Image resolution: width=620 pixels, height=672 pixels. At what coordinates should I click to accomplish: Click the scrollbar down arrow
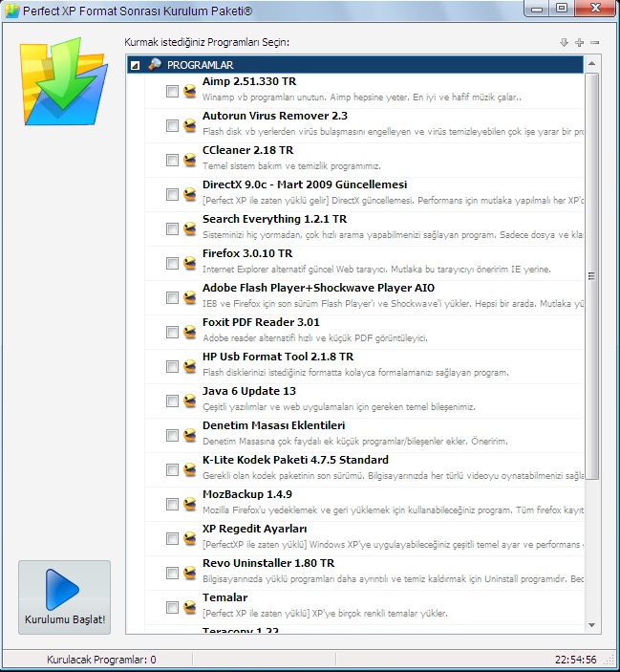coord(591,625)
